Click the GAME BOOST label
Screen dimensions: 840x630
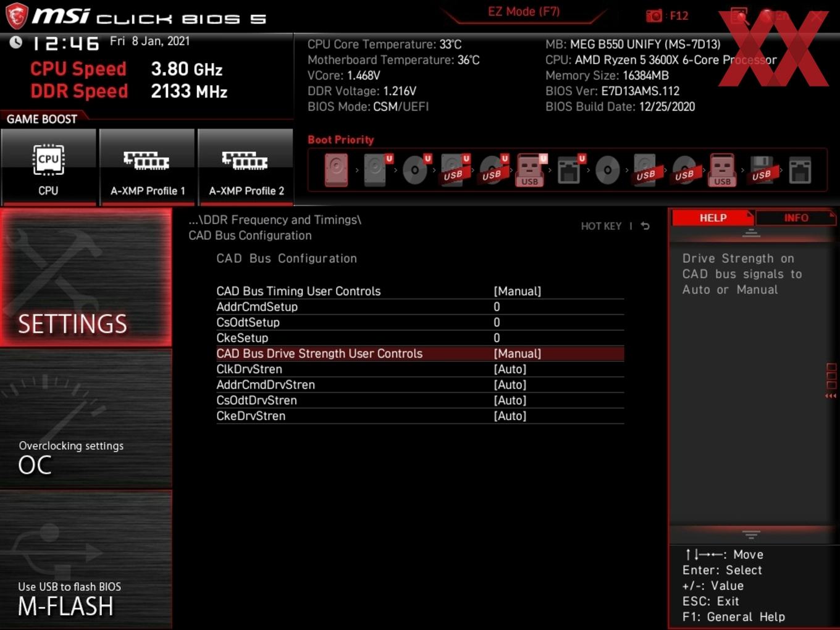42,119
